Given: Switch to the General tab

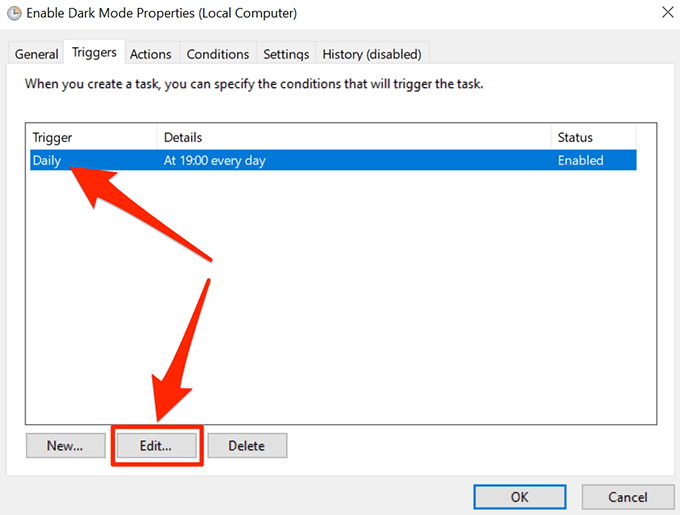Looking at the screenshot, I should (36, 54).
